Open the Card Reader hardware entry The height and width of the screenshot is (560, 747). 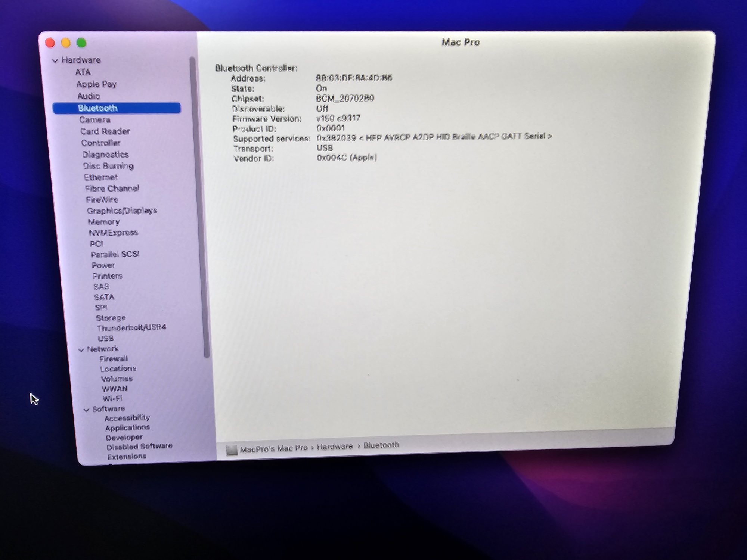pos(105,131)
